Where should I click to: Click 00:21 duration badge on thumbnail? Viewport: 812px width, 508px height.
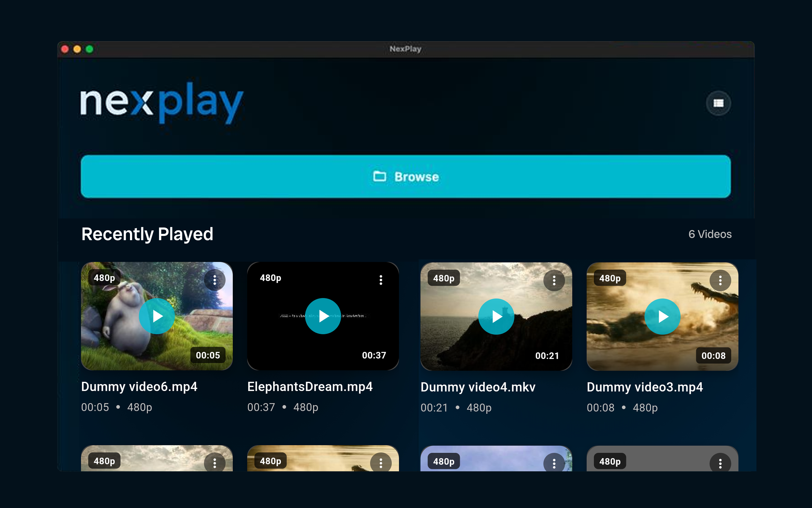point(547,356)
